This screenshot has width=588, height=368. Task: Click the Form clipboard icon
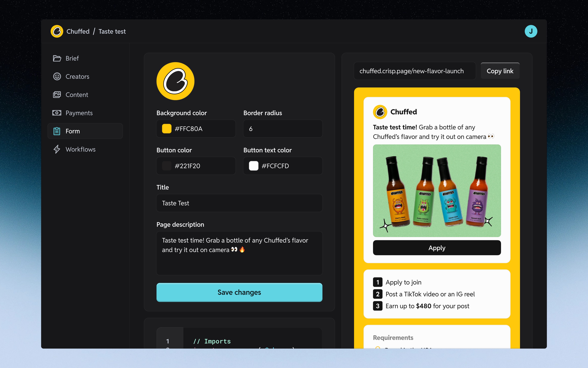(x=57, y=131)
